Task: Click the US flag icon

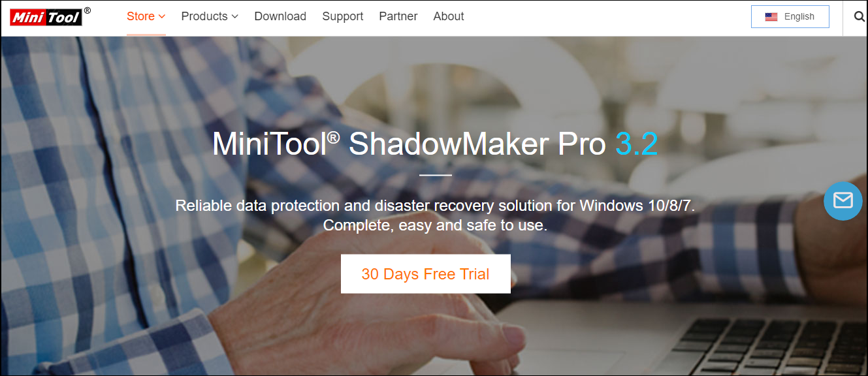Action: click(771, 17)
